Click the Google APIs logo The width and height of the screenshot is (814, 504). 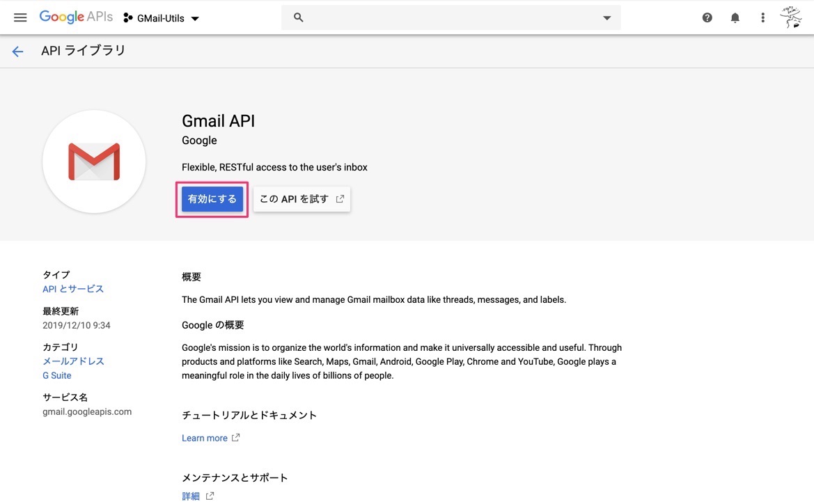point(75,17)
